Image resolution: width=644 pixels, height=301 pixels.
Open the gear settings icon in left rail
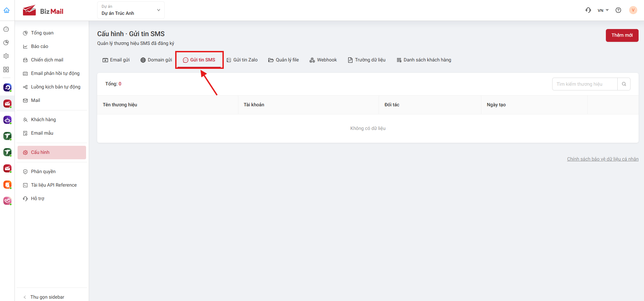click(x=6, y=56)
